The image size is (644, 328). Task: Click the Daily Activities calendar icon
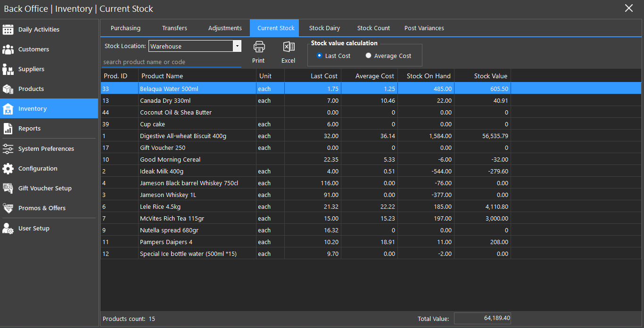click(8, 29)
